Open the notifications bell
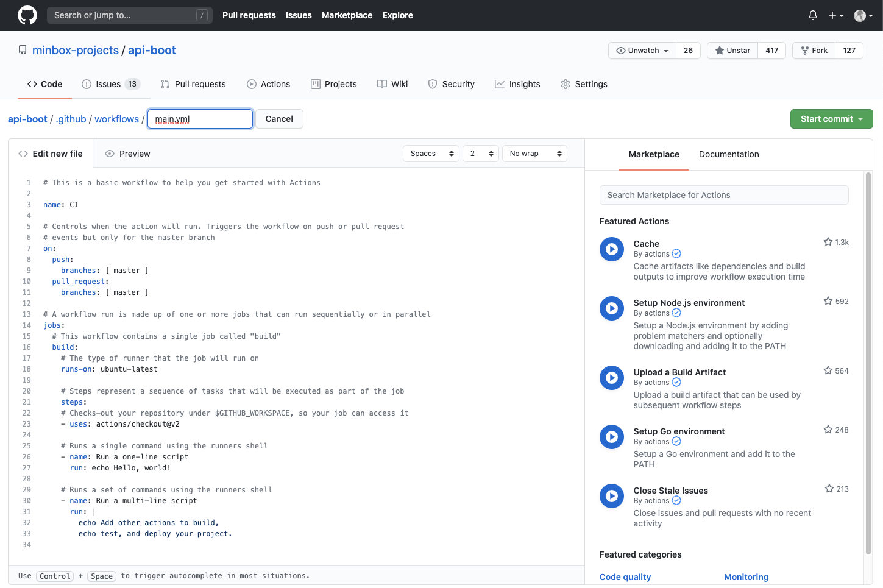Image resolution: width=883 pixels, height=588 pixels. click(x=812, y=15)
